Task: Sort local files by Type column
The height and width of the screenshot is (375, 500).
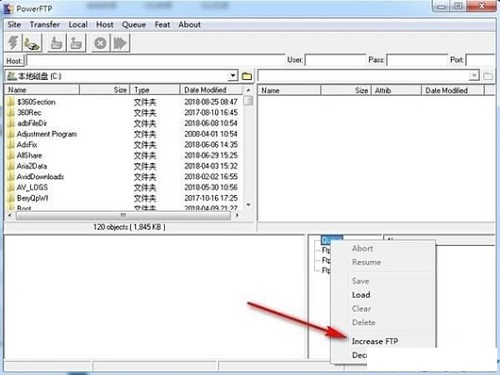Action: point(155,90)
